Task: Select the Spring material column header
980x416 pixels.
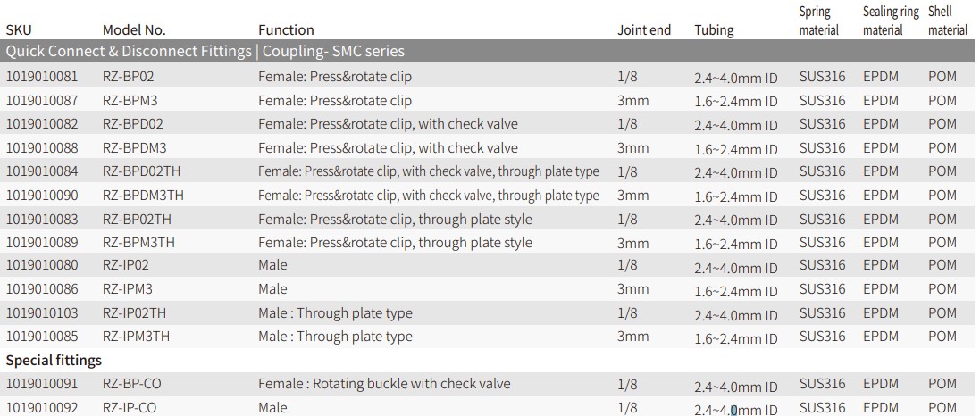Action: click(818, 21)
